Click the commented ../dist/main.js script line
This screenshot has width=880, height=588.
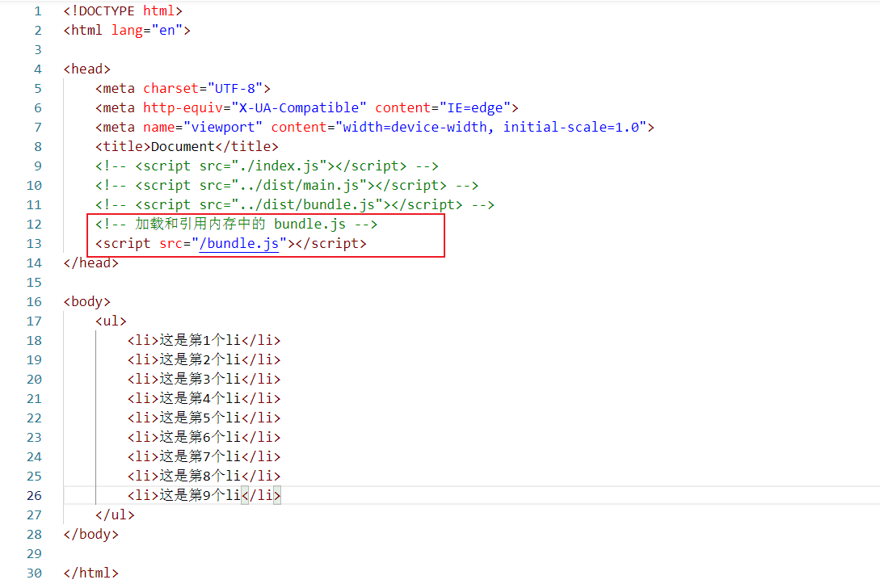287,185
